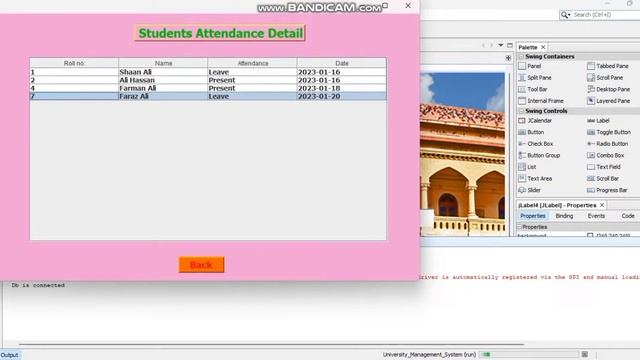Viewport: 640px width, 360px height.
Task: Collapse the Swing Controls section
Action: (x=521, y=111)
